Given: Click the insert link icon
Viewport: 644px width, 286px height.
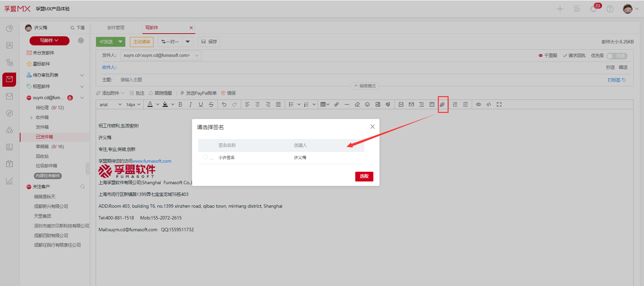Looking at the screenshot, I should tap(336, 105).
